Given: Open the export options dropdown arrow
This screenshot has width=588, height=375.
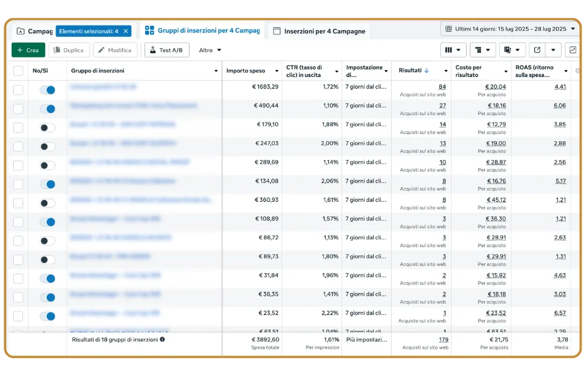Looking at the screenshot, I should pyautogui.click(x=553, y=50).
